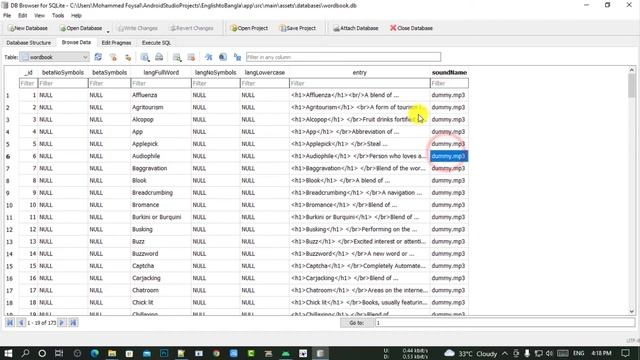
Task: Select the Captcha cell
Action: [x=161, y=266]
